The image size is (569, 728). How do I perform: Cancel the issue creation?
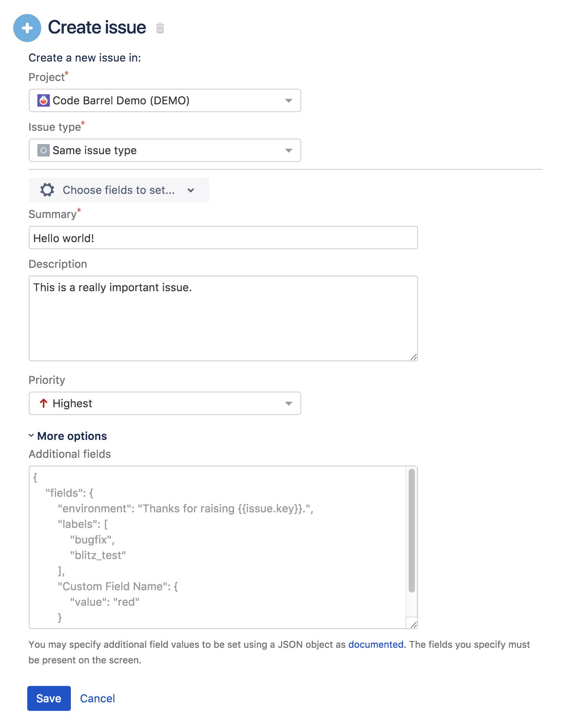[x=97, y=698]
